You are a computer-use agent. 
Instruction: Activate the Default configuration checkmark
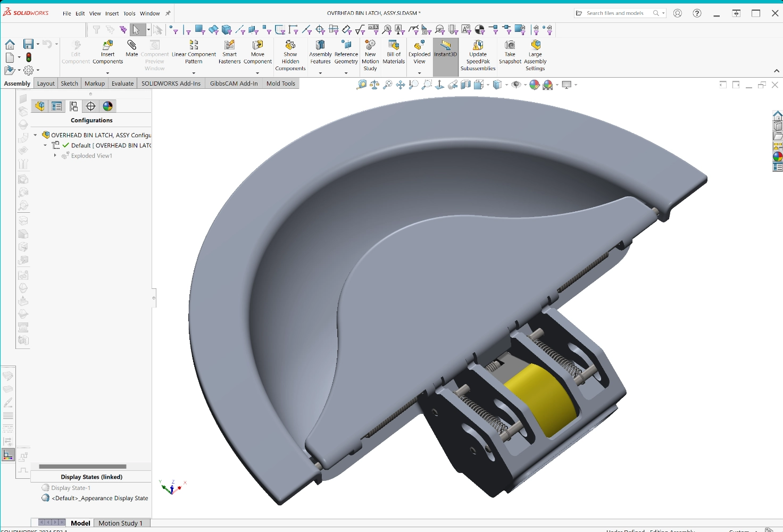[66, 145]
